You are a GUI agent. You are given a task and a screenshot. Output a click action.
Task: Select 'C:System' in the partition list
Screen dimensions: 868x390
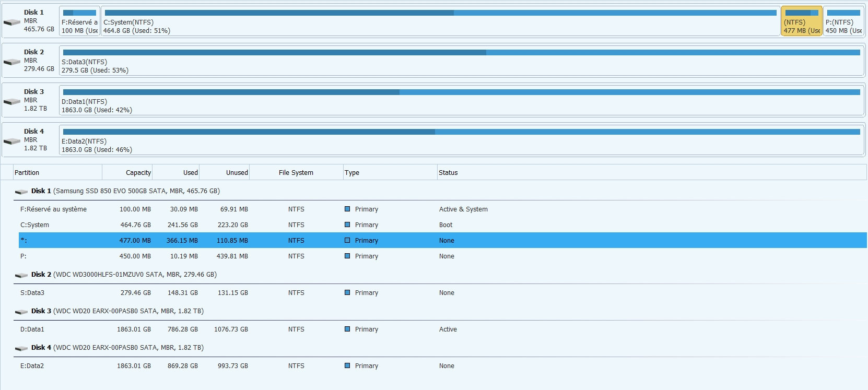pyautogui.click(x=34, y=225)
